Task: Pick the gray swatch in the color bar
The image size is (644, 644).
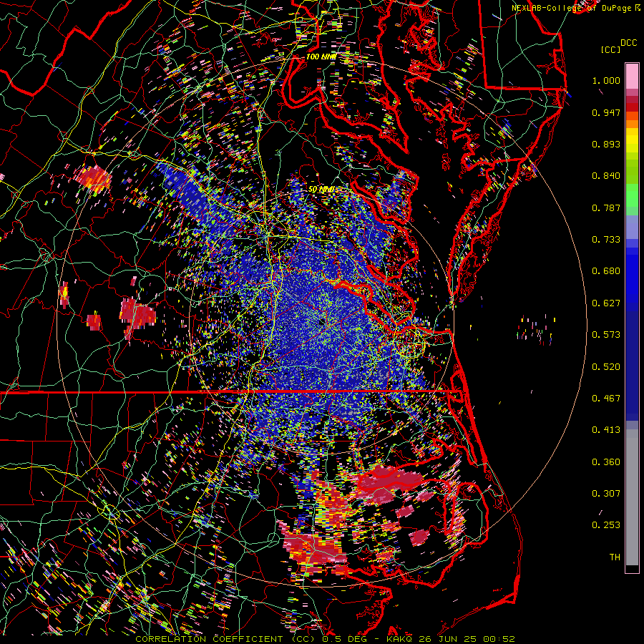Action: click(x=632, y=497)
